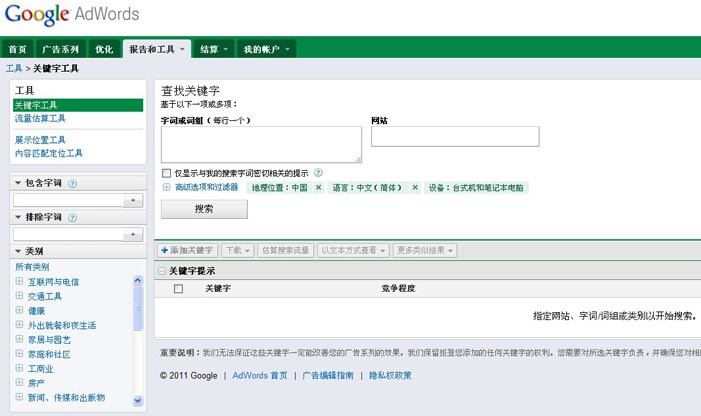The width and height of the screenshot is (701, 416).
Task: Click the help icon beside 排除字词
Action: [x=73, y=217]
